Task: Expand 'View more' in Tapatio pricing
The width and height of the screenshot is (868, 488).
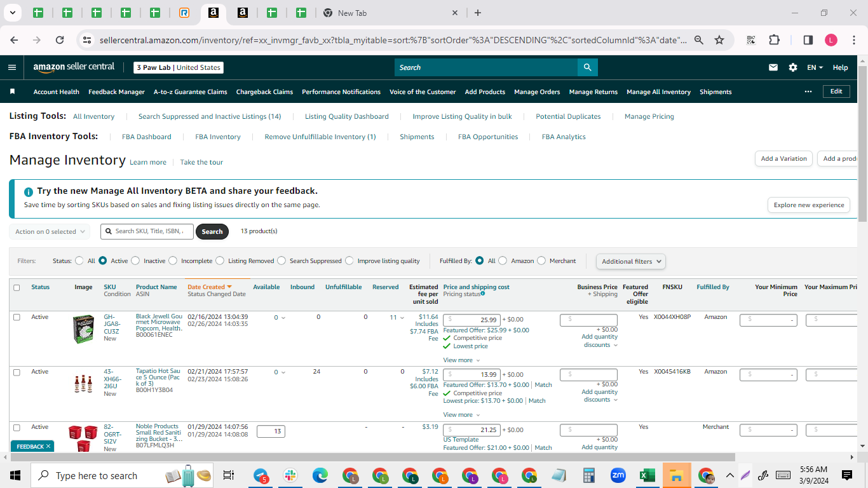Action: pyautogui.click(x=461, y=415)
